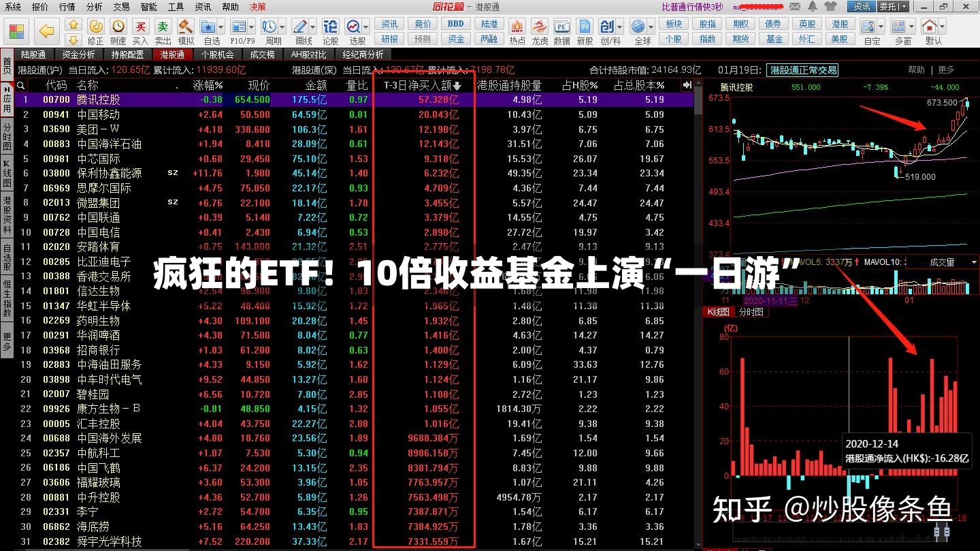Expand the 画线 dropdown arrow

(x=314, y=27)
